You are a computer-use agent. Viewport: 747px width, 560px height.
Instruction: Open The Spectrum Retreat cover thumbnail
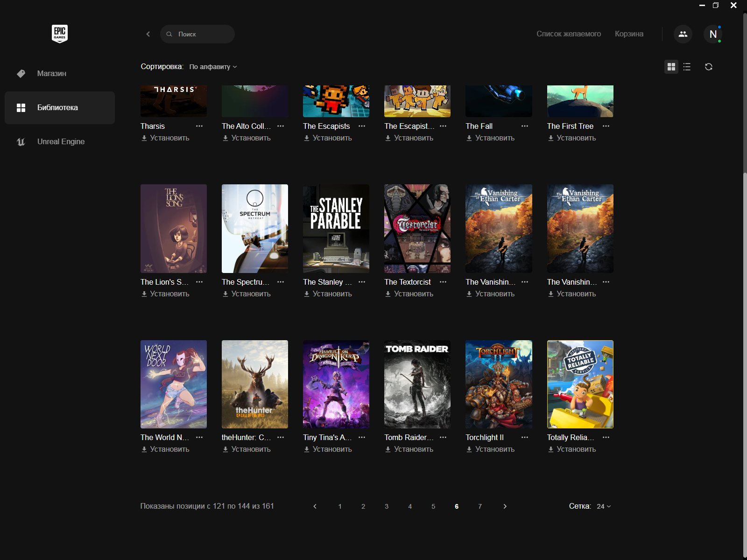click(255, 229)
